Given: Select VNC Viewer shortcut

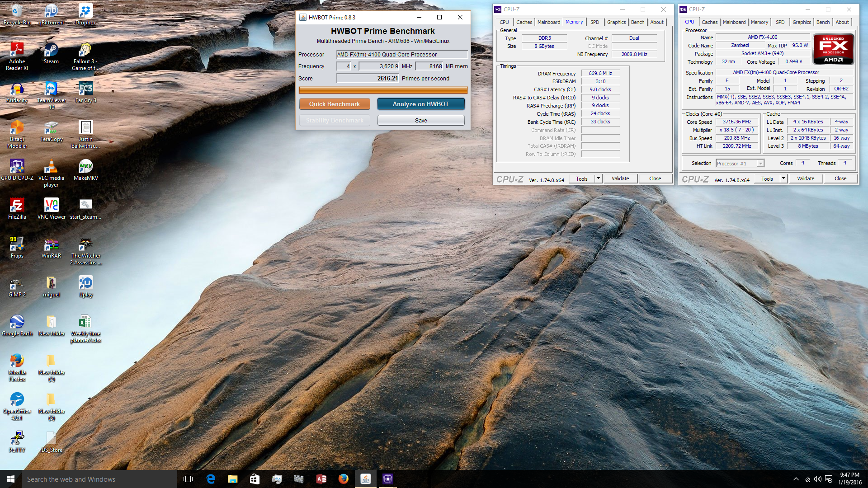Looking at the screenshot, I should [51, 209].
